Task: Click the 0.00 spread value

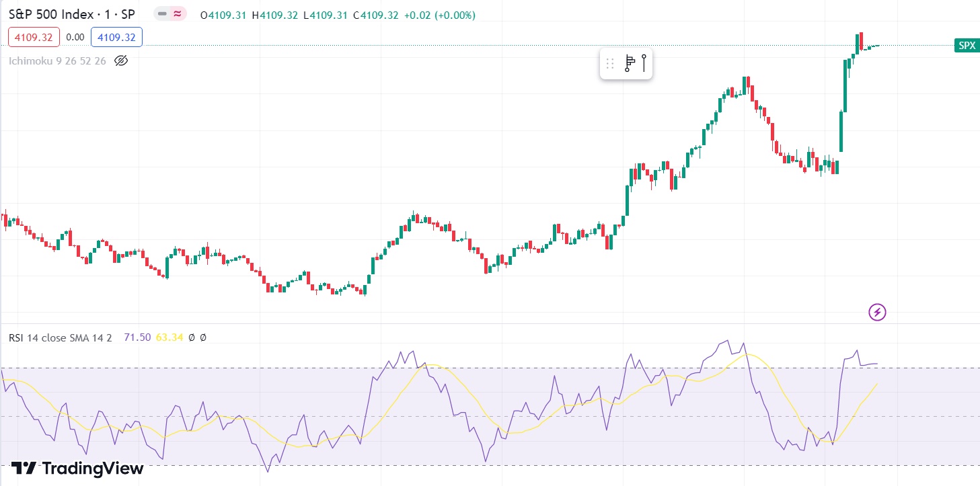Action: click(75, 38)
